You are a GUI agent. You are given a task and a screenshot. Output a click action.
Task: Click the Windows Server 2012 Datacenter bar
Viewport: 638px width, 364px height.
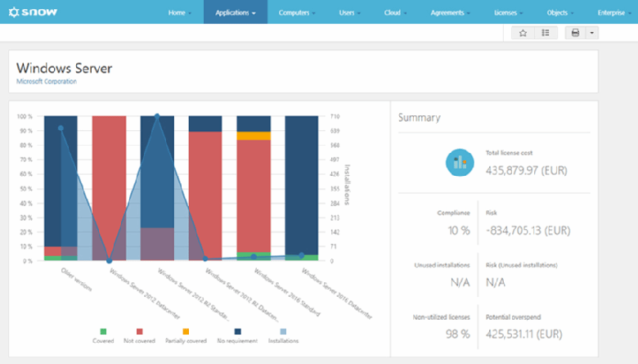tap(109, 188)
